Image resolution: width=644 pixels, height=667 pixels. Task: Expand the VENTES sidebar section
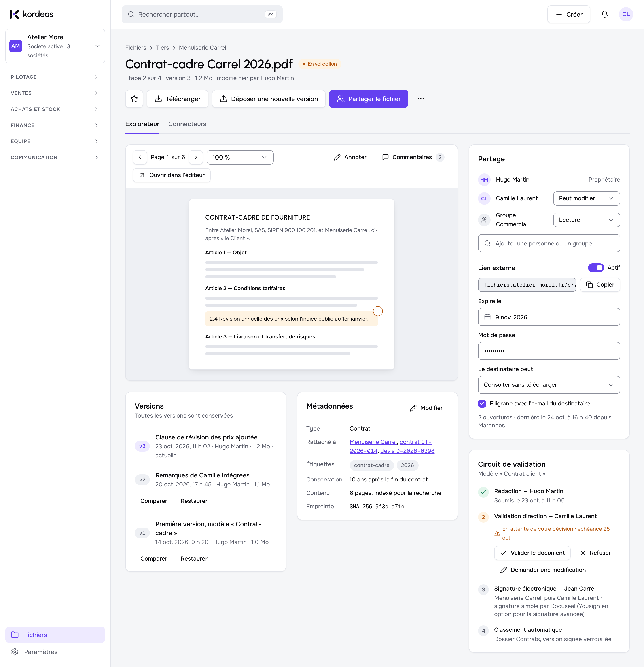tap(55, 93)
